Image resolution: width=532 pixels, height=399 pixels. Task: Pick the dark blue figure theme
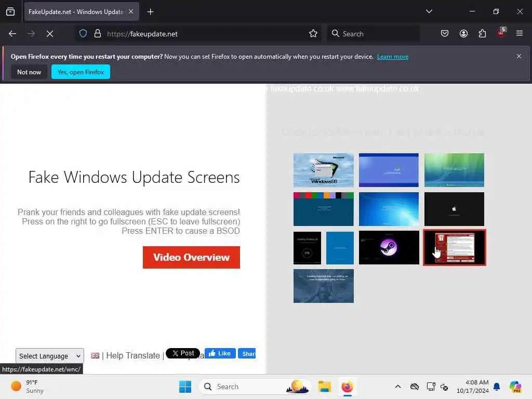pos(323,286)
